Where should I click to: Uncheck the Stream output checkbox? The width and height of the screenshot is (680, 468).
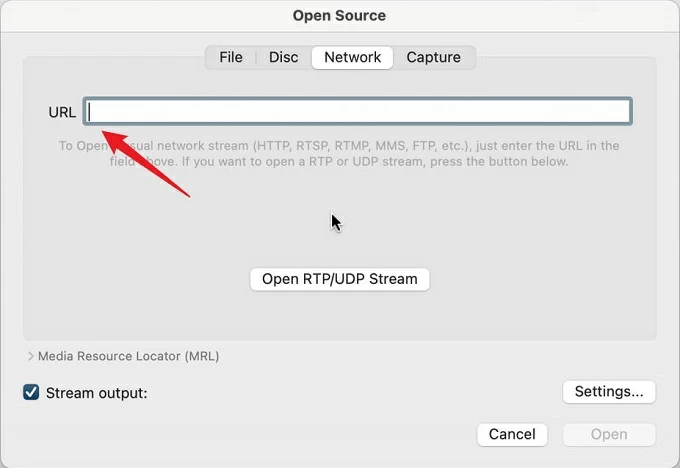[31, 392]
